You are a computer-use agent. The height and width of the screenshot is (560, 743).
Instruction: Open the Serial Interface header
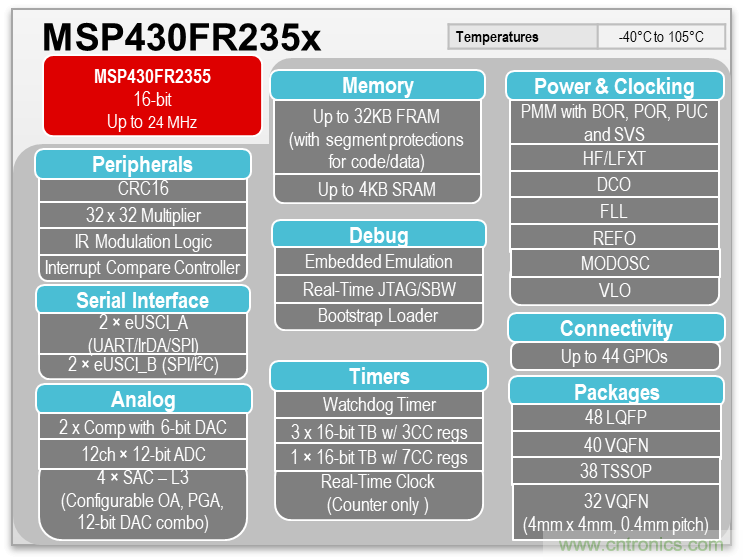142,300
